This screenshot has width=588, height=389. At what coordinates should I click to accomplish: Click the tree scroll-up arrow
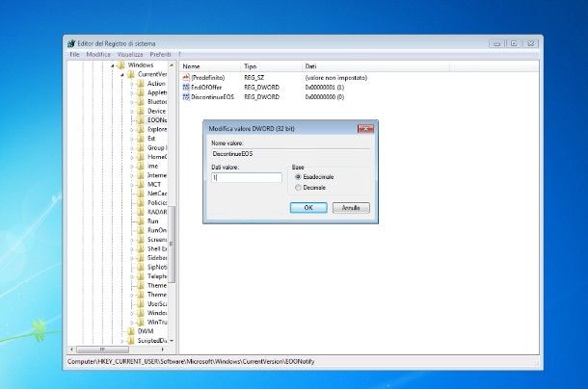172,65
